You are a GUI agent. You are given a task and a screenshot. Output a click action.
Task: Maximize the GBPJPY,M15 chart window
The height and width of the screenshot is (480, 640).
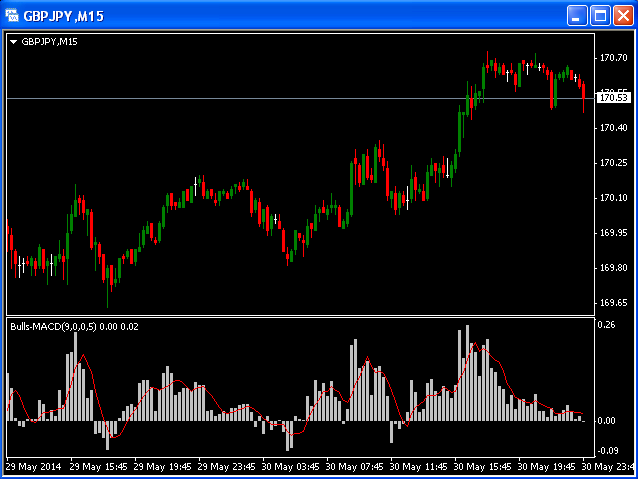tap(600, 16)
